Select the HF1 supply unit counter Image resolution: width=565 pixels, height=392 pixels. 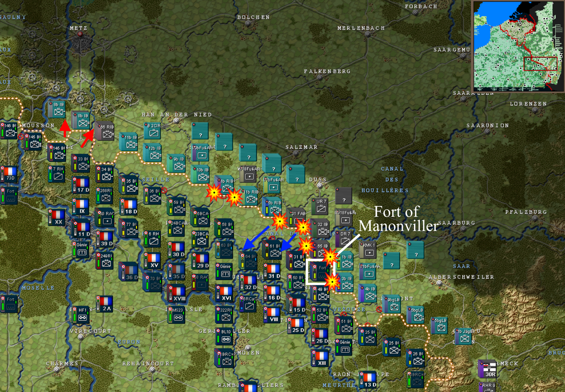click(81, 314)
